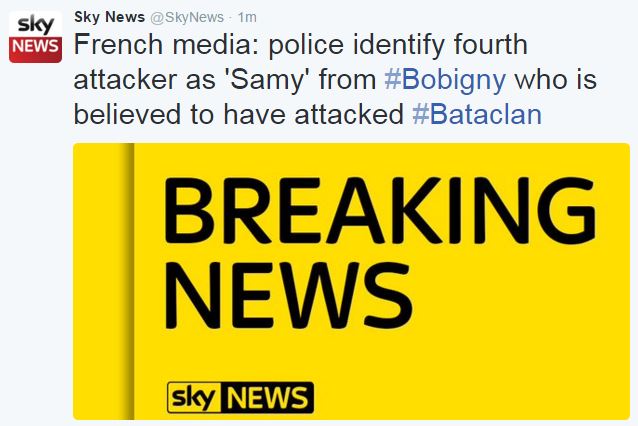The height and width of the screenshot is (426, 638).
Task: Click the Sky News logo inside the image
Action: pos(239,397)
